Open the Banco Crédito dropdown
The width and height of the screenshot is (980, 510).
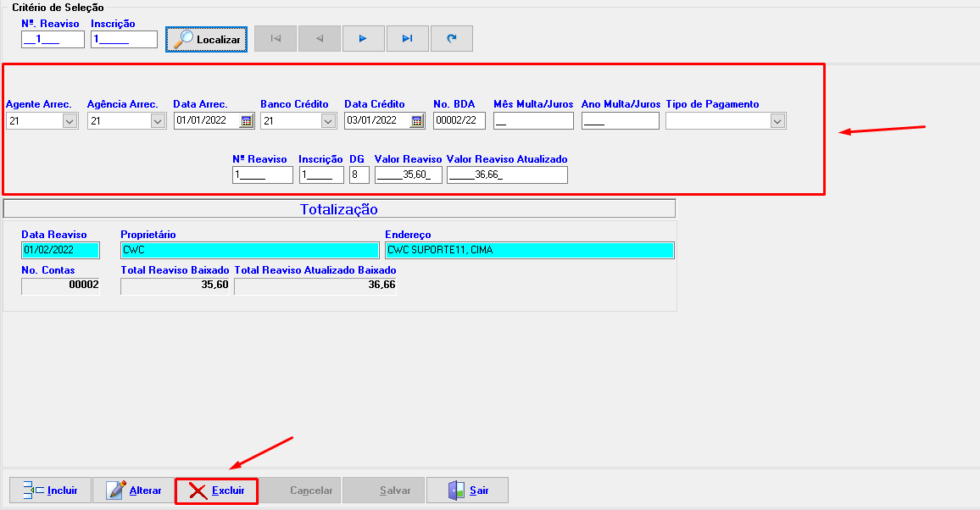[328, 121]
